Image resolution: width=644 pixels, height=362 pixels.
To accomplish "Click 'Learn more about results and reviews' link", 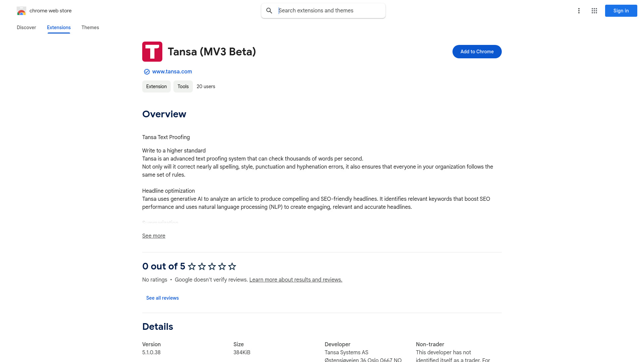I will pos(296,279).
